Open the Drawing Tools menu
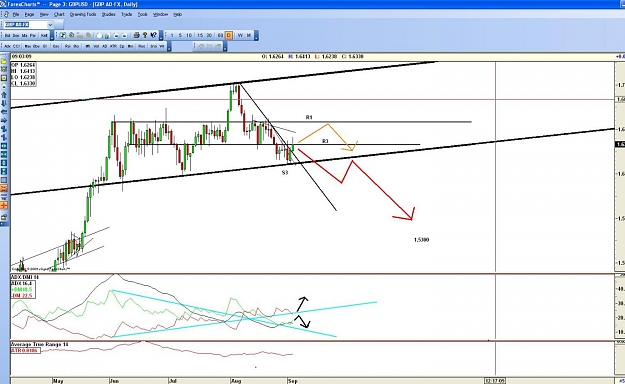The image size is (625, 384). click(83, 14)
